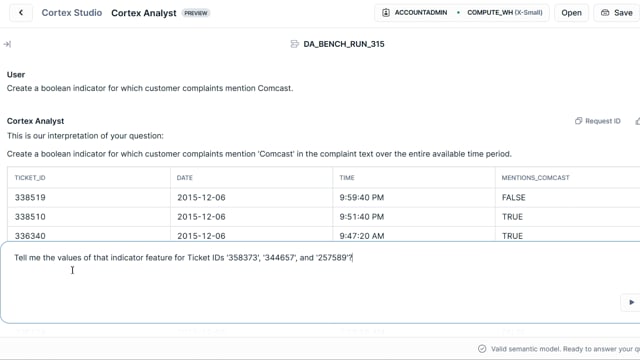Image resolution: width=640 pixels, height=360 pixels.
Task: Click the user prompt about Comcast complaints
Action: (150, 88)
